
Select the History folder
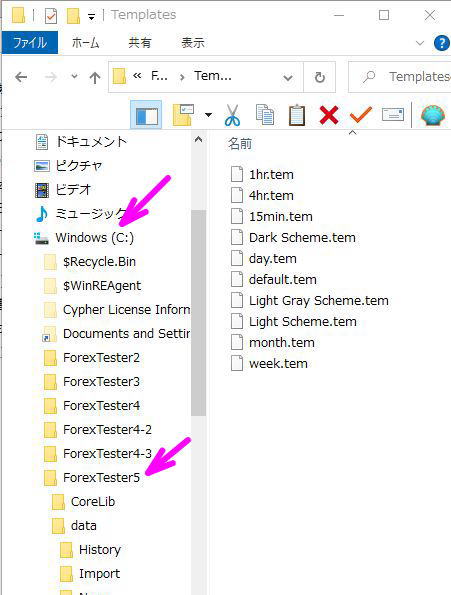[x=99, y=549]
